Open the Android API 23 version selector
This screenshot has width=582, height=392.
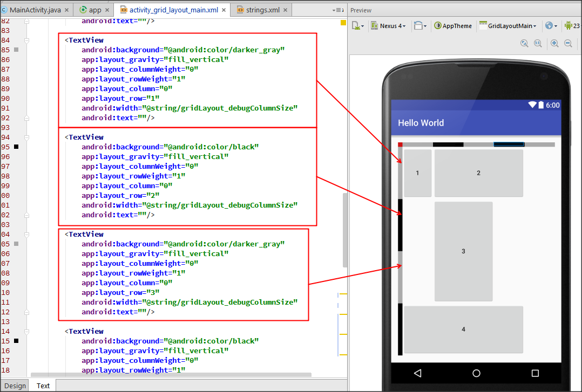pyautogui.click(x=572, y=25)
